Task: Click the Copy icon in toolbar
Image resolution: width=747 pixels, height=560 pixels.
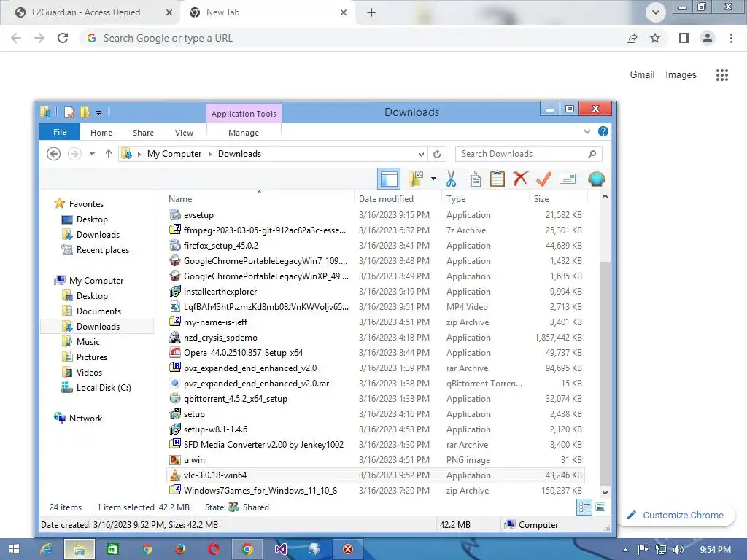Action: point(474,179)
